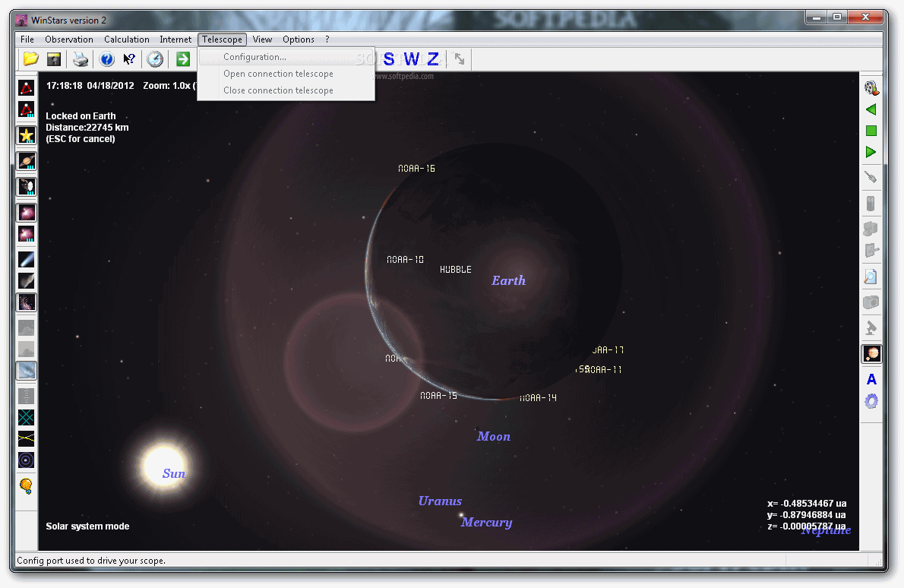
Task: Open the Internet menu
Action: coord(175,40)
